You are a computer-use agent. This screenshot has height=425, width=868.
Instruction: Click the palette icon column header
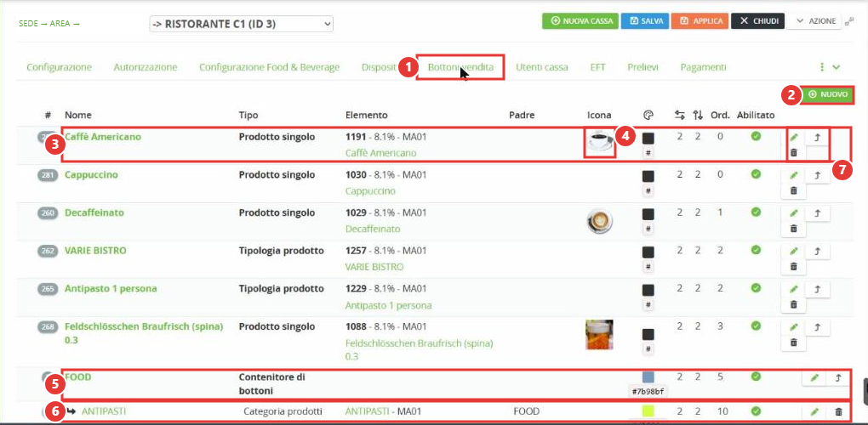click(x=648, y=115)
